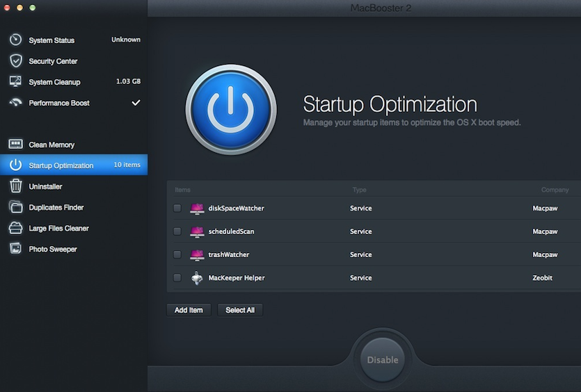Screen dimensions: 581x392
Task: Click the scheduledScan app icon
Action: point(197,231)
